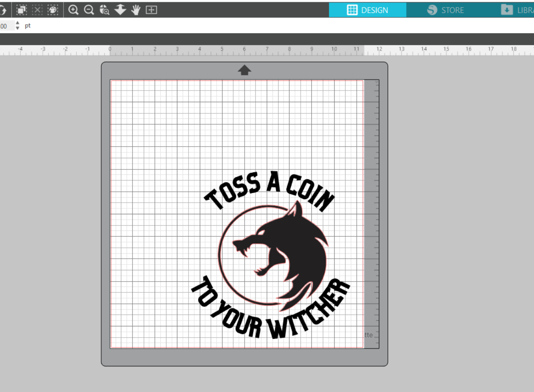Image resolution: width=534 pixels, height=392 pixels.
Task: Click the Select All icon
Action: pyautogui.click(x=22, y=10)
